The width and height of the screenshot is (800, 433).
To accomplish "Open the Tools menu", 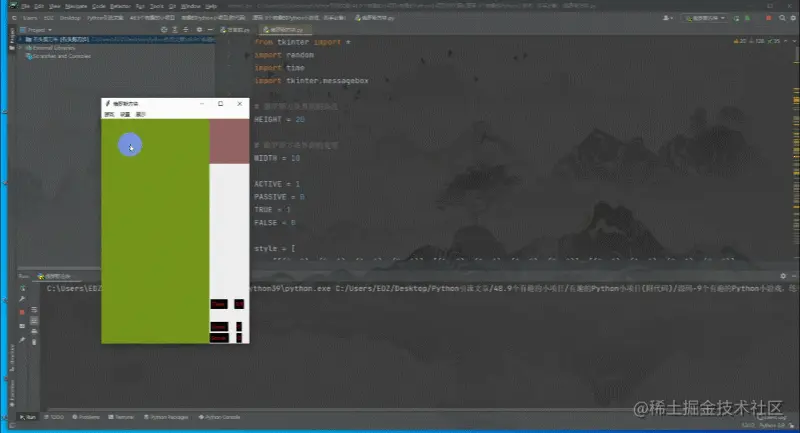I will coord(157,6).
